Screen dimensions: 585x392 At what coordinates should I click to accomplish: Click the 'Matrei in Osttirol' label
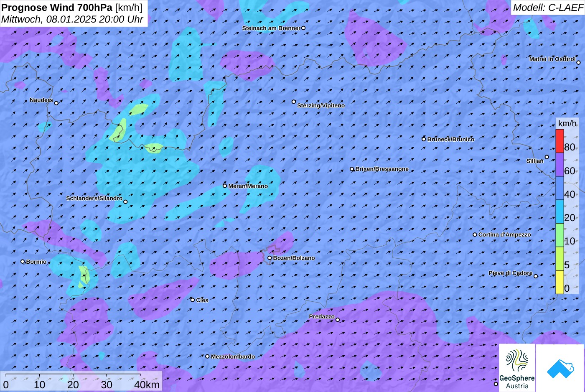pos(552,59)
